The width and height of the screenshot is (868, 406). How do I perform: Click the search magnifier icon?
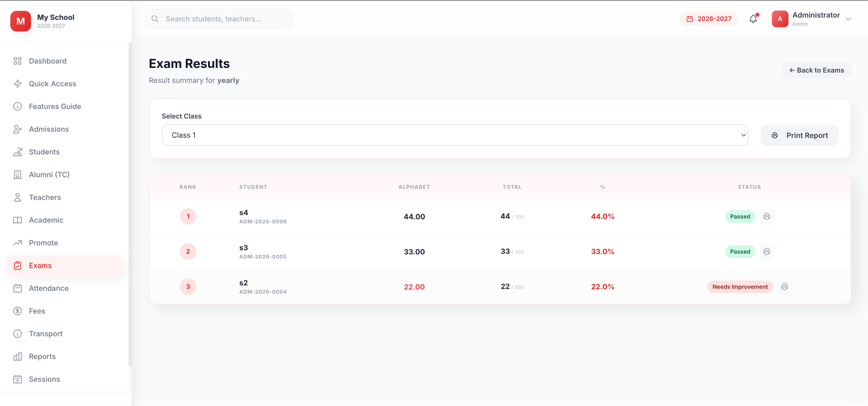pyautogui.click(x=155, y=19)
